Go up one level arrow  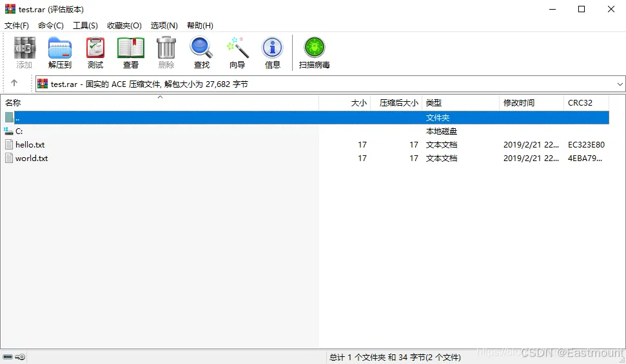pyautogui.click(x=14, y=83)
